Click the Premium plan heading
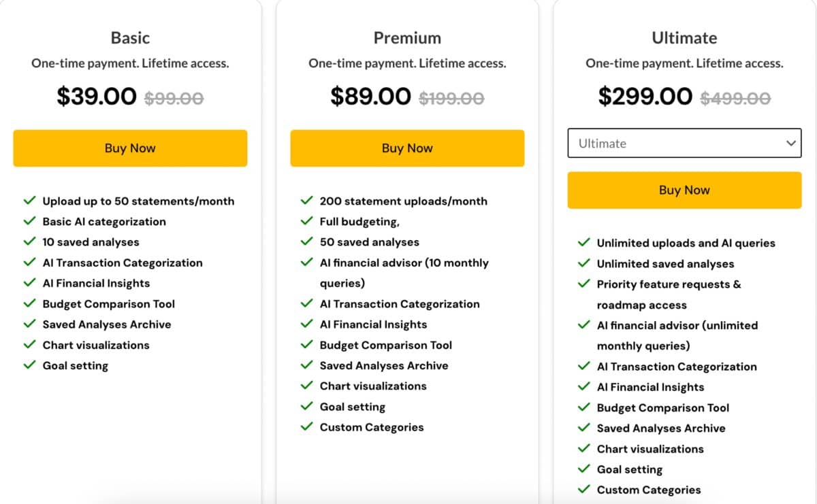817x504 pixels. (407, 38)
